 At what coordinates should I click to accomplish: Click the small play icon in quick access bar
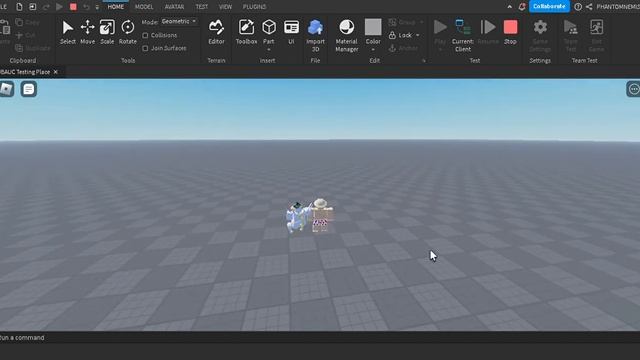pos(60,7)
